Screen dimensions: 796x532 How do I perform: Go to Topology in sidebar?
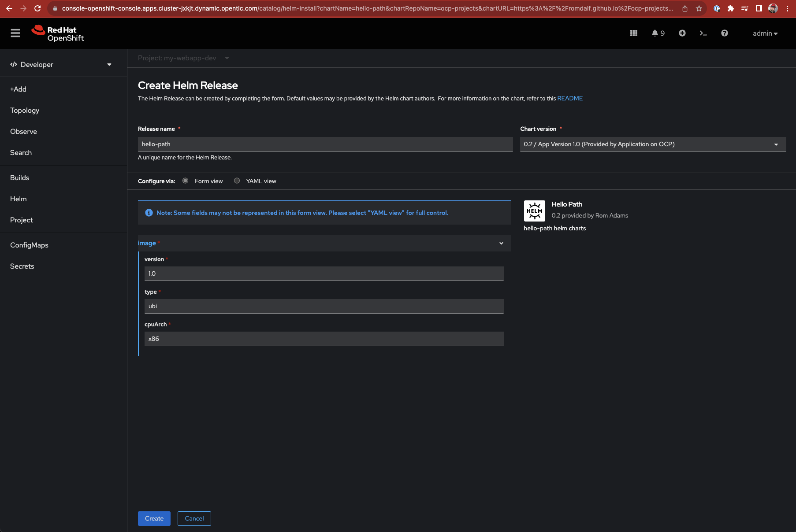click(25, 110)
